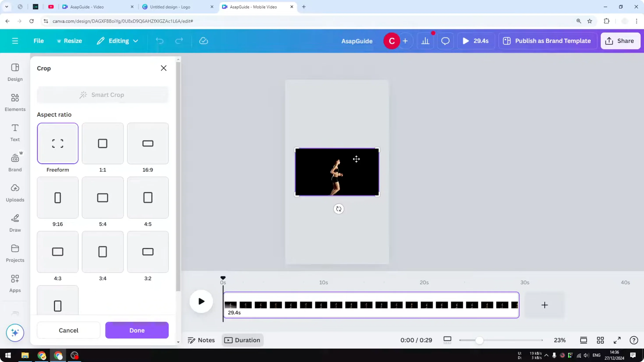Open the Draw panel
Viewport: 644px width, 362px height.
(15, 223)
